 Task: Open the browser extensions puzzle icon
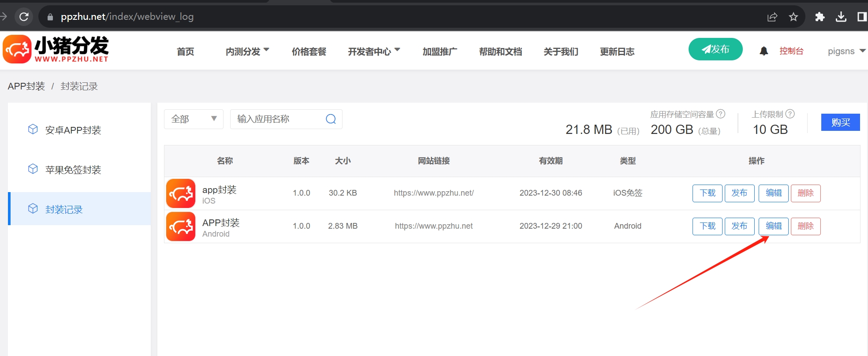point(820,17)
